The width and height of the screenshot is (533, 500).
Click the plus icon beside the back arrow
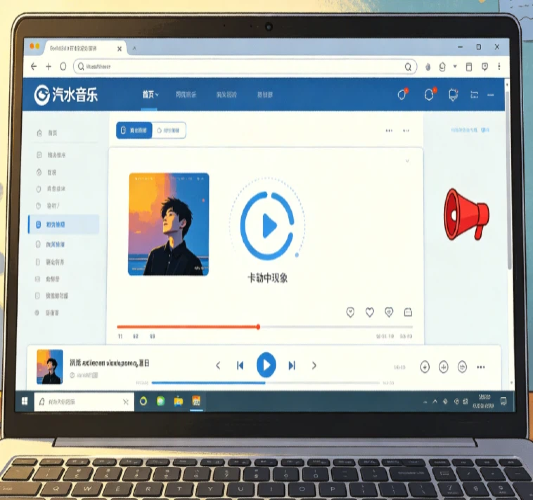(48, 67)
